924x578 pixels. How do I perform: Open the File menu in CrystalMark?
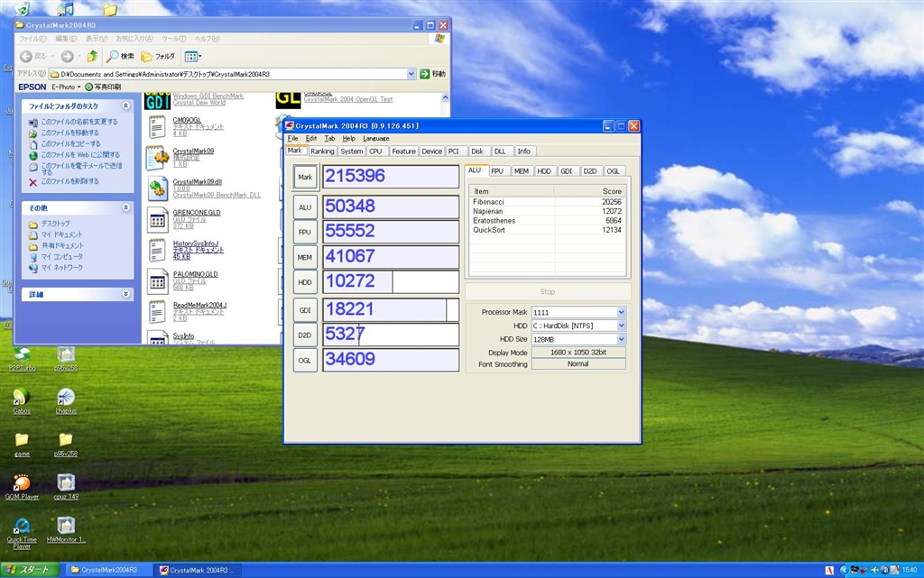coord(293,138)
